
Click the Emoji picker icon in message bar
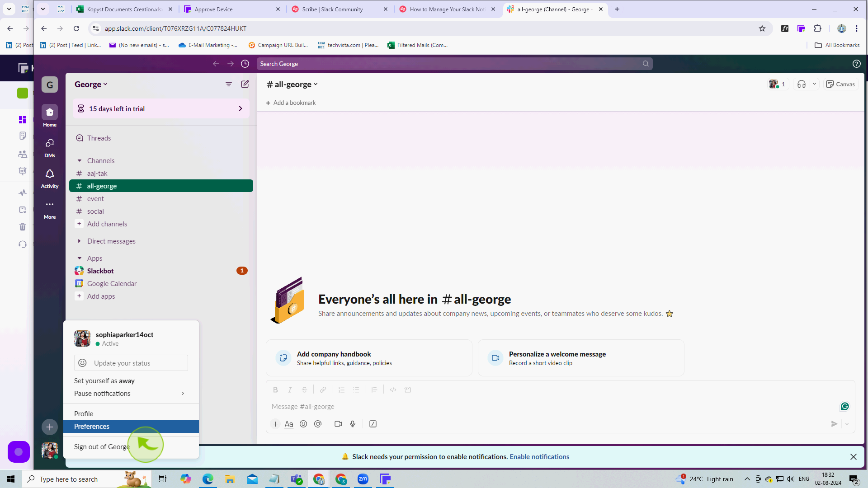click(x=303, y=424)
